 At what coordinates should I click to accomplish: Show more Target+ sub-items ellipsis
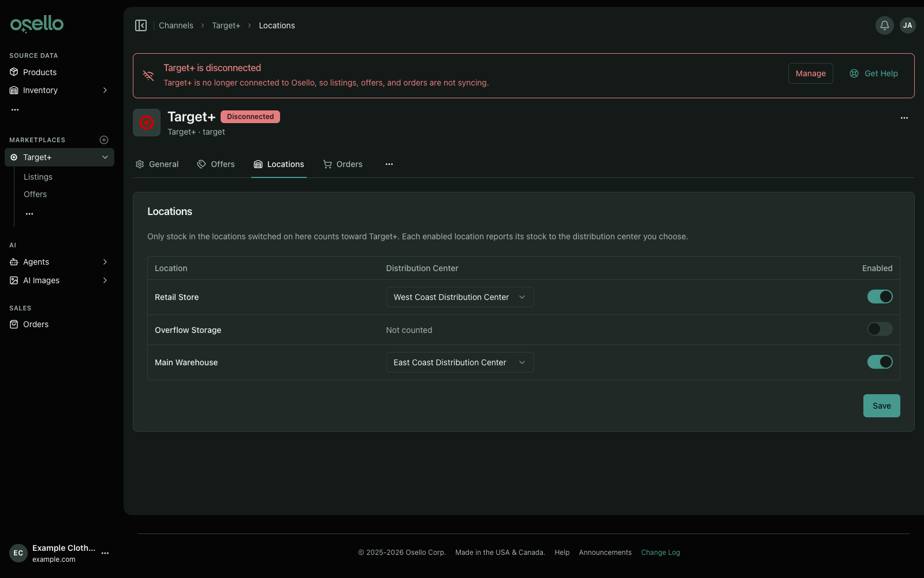point(29,214)
